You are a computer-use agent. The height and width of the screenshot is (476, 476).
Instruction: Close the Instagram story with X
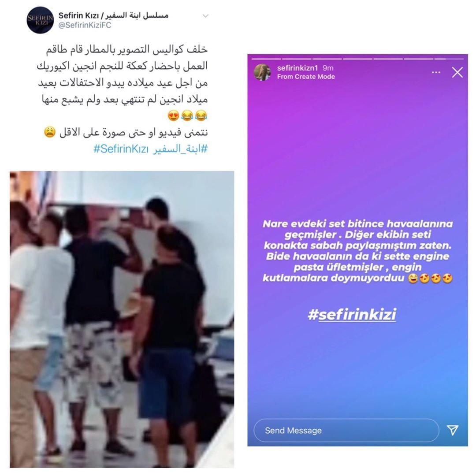click(x=457, y=72)
